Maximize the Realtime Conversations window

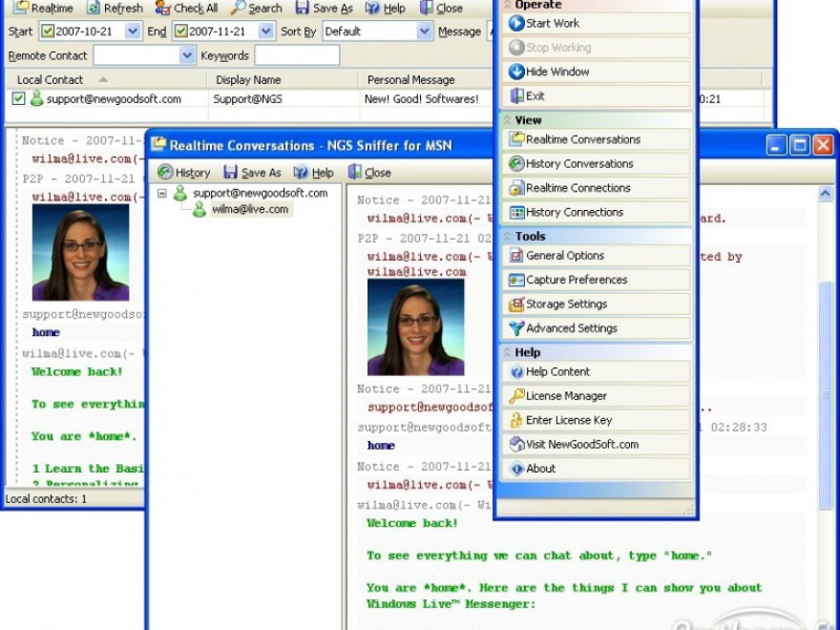coord(800,145)
